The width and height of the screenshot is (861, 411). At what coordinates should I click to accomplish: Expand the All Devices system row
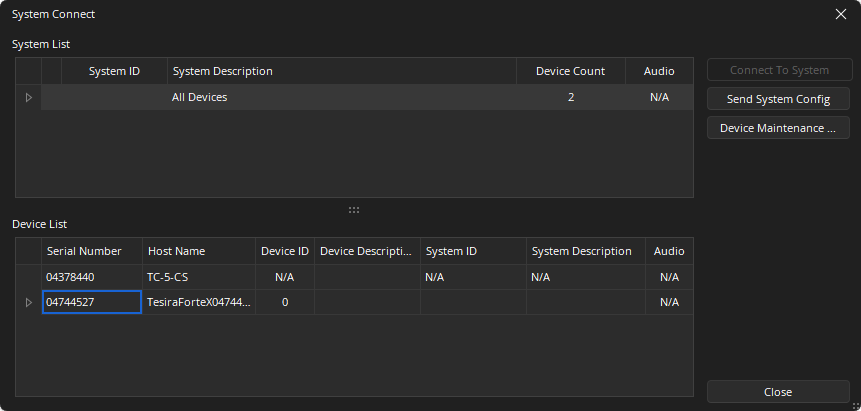tap(29, 97)
